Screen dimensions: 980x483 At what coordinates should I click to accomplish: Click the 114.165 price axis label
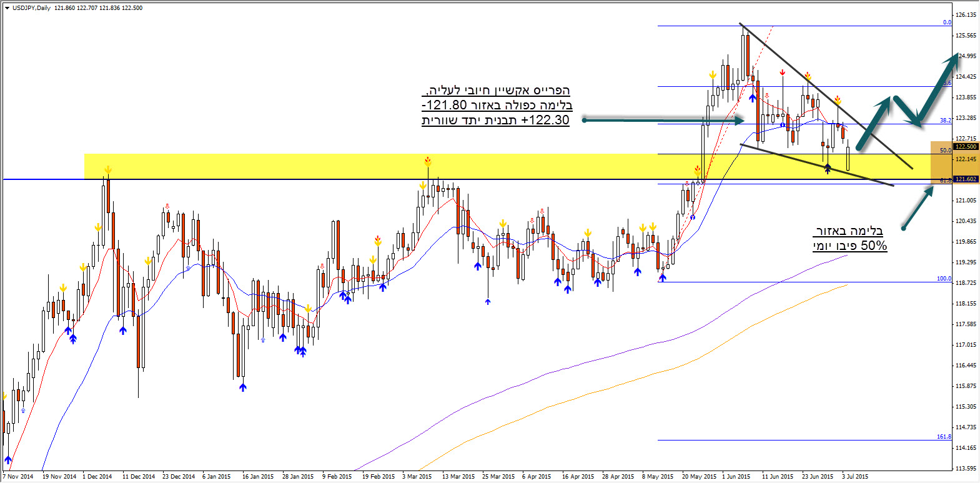(x=966, y=447)
